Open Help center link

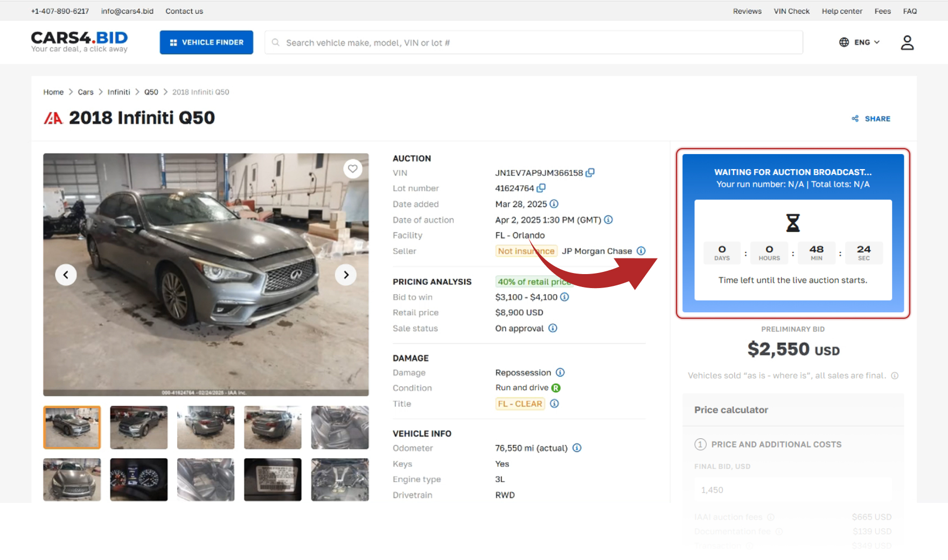coord(842,11)
